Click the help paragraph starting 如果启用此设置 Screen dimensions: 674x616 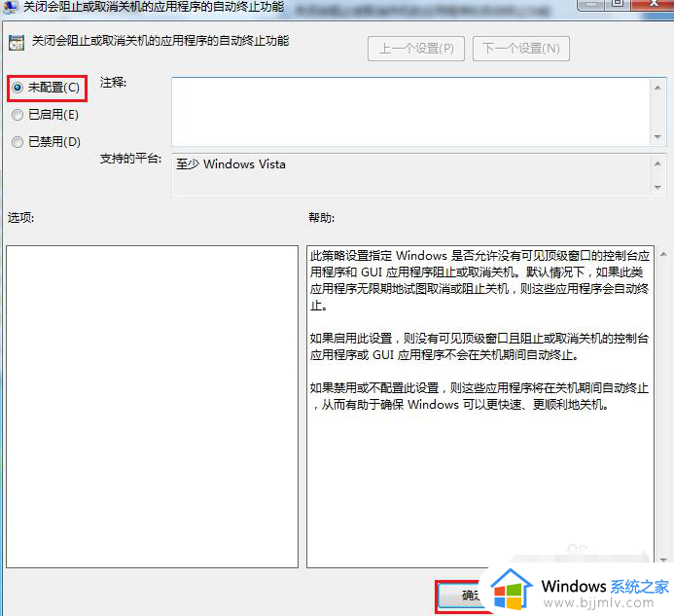[479, 346]
